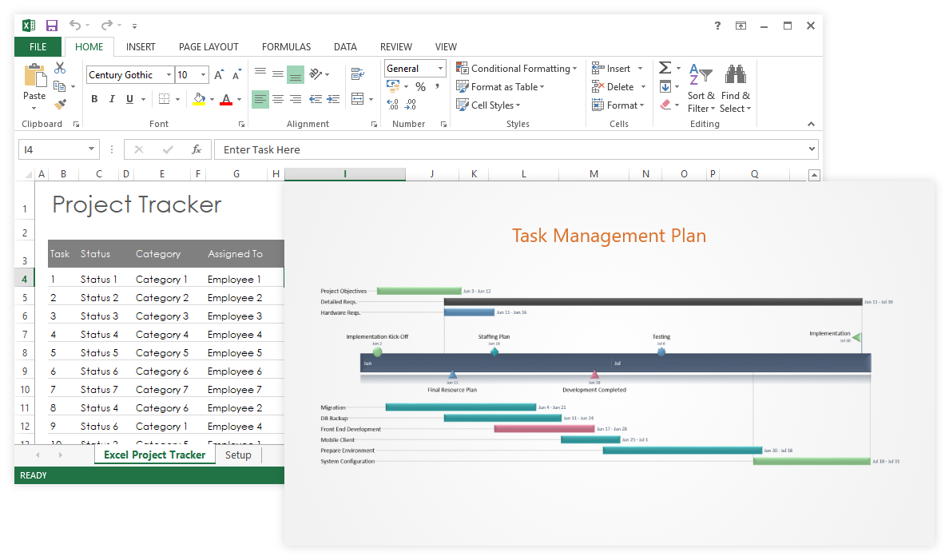Screen dimensions: 949x560
Task: Open Sort & Filter options
Action: click(701, 88)
